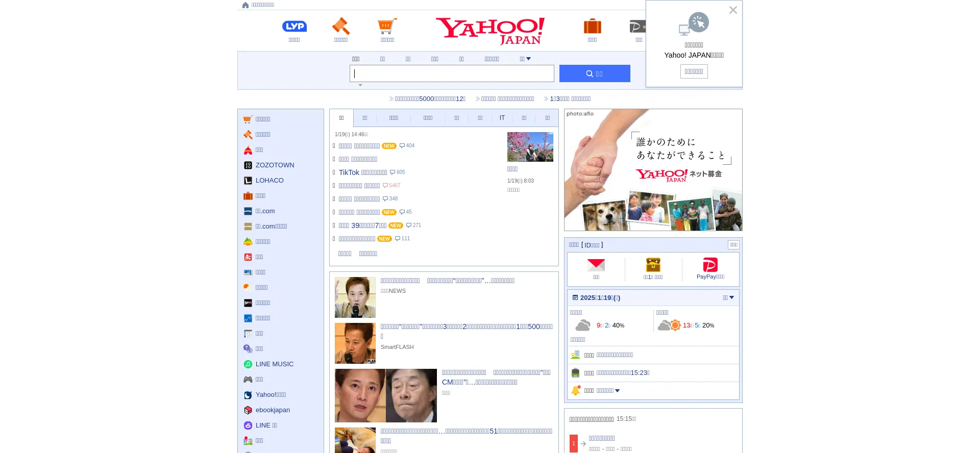Open the auction hammer icon in header
The width and height of the screenshot is (980, 453).
pyautogui.click(x=340, y=26)
